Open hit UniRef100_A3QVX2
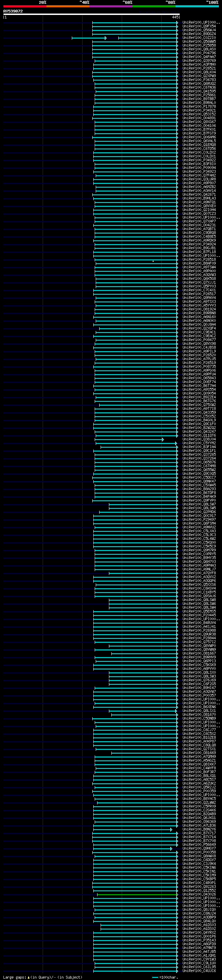Screen dimensions: 222x980 coord(199,576)
